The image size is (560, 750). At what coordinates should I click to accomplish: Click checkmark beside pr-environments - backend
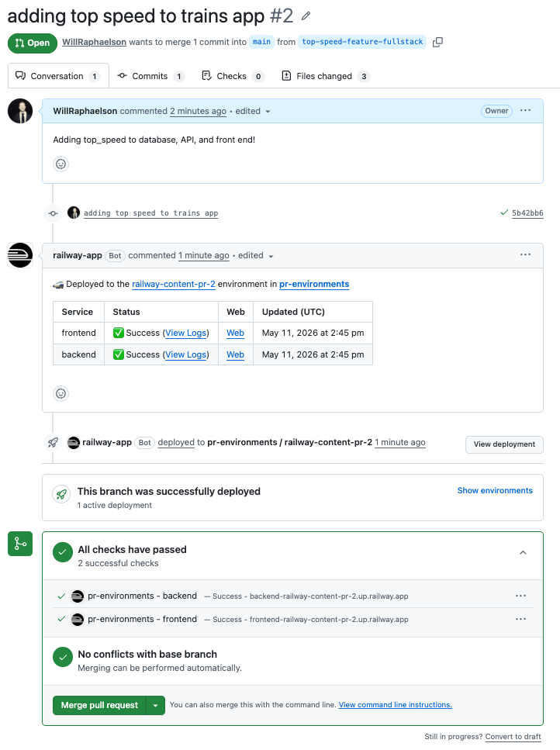[x=61, y=596]
